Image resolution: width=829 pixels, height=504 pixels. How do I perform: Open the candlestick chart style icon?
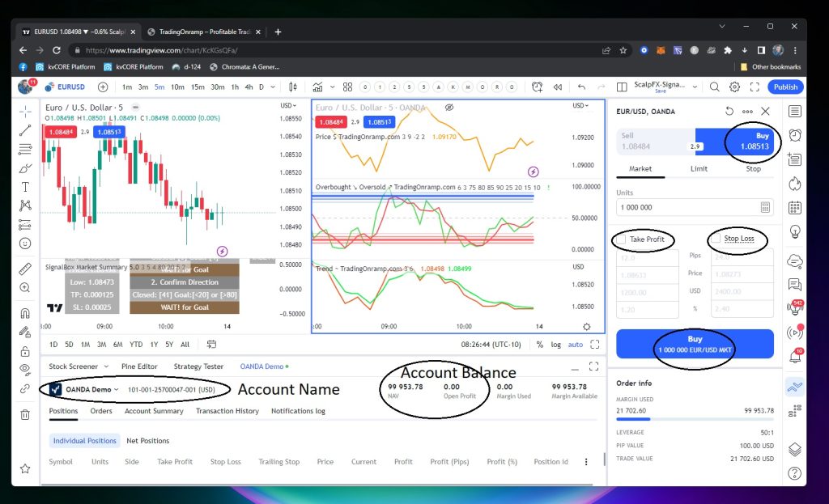click(292, 87)
